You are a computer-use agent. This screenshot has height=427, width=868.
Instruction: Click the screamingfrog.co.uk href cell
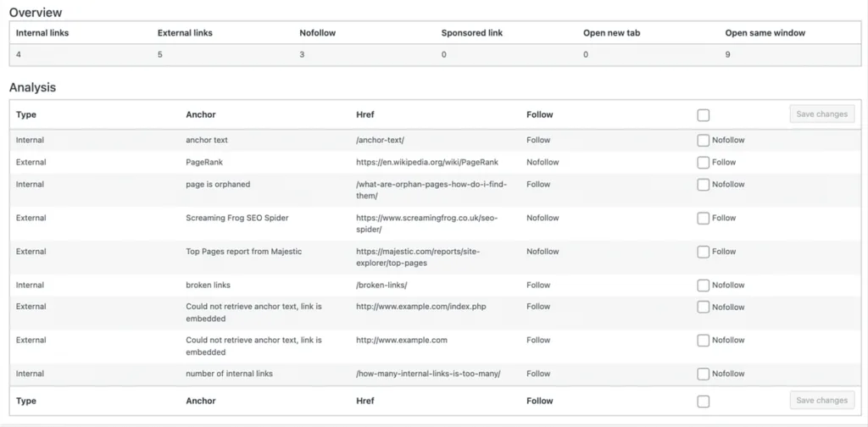[x=427, y=224]
